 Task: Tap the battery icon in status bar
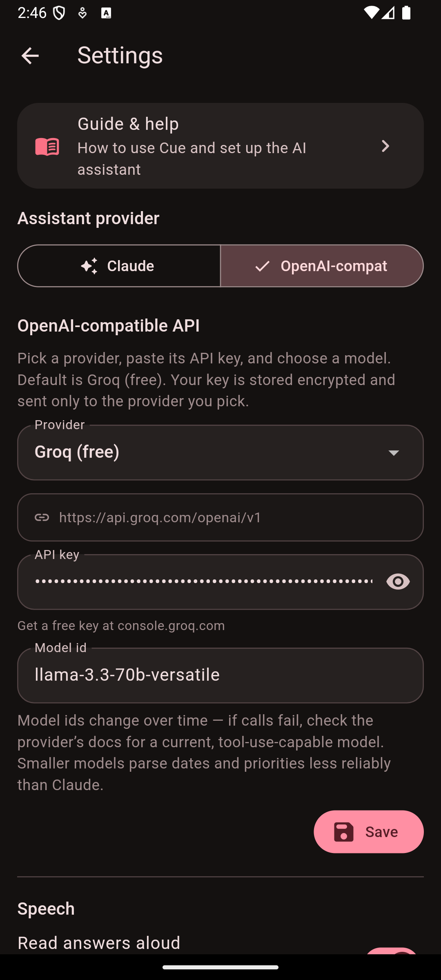[x=406, y=13]
